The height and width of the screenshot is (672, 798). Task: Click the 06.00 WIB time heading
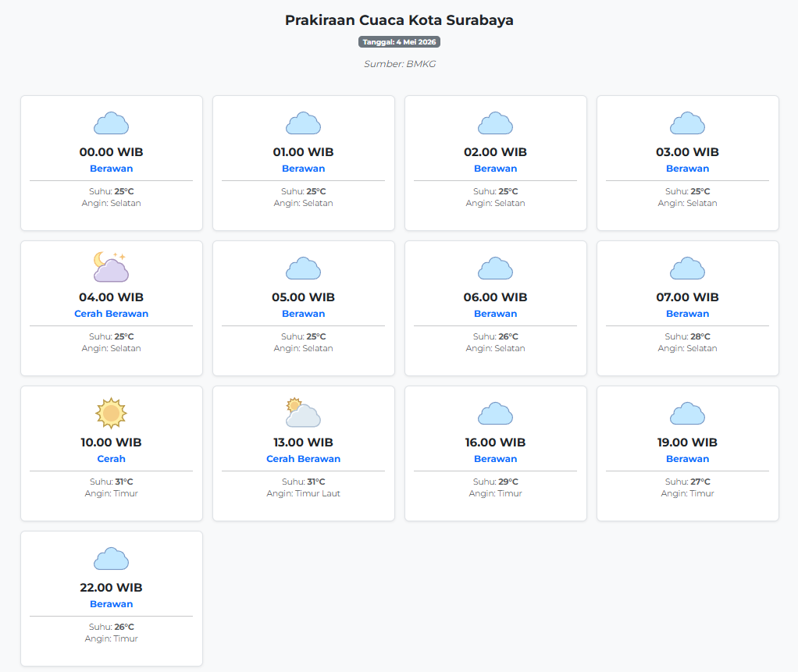tap(495, 297)
